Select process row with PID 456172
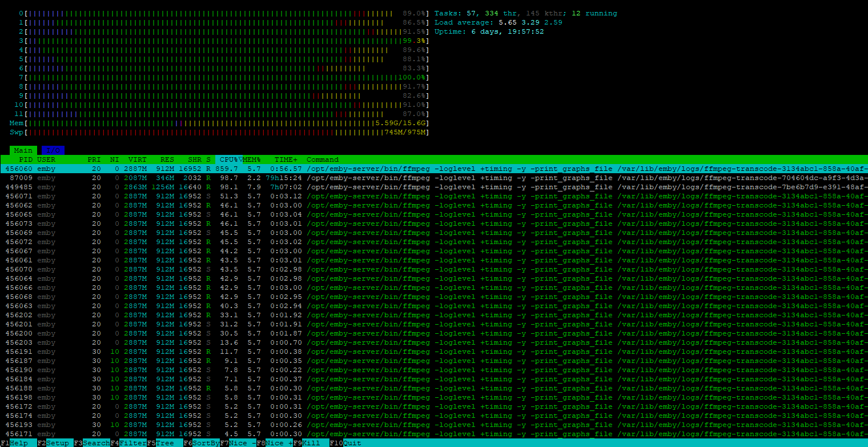The image size is (868, 447). [434, 406]
